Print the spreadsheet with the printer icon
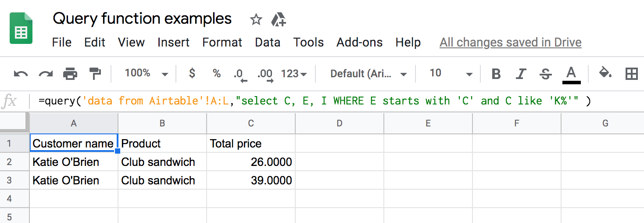Viewport: 644px width, 223px height. (x=70, y=73)
